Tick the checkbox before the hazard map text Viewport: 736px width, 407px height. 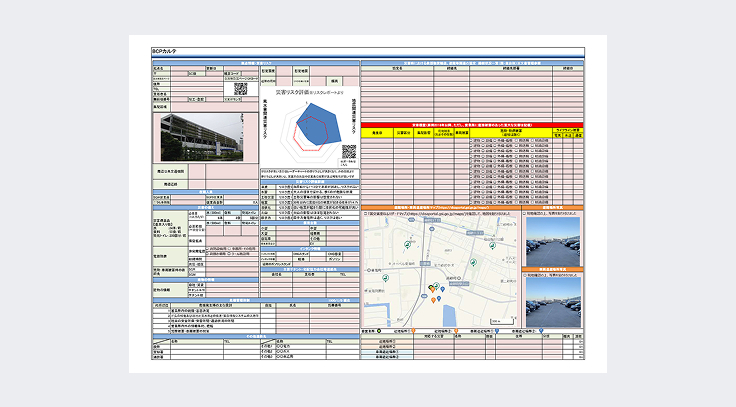click(x=364, y=213)
